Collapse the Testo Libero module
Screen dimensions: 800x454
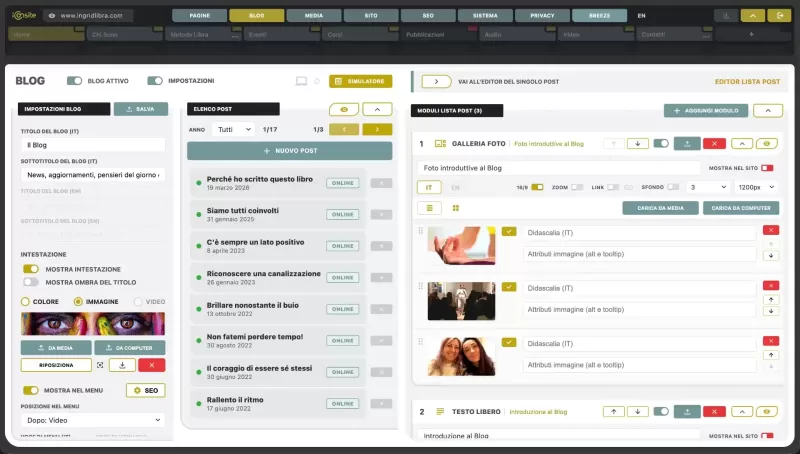coord(742,412)
